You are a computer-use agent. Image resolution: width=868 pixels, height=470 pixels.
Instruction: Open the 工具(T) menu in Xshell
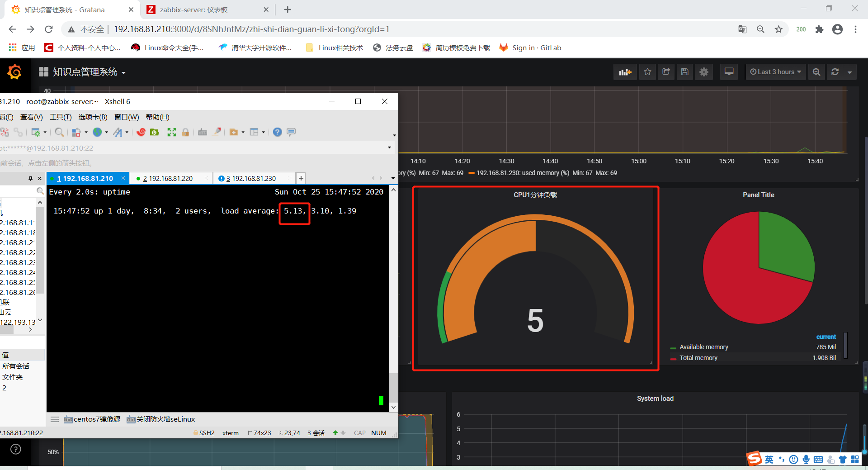coord(61,117)
